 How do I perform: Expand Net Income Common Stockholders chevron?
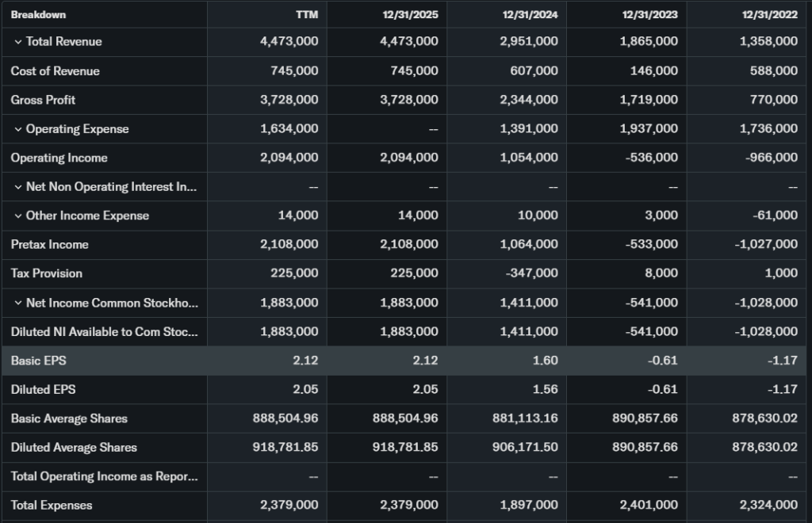click(x=18, y=303)
